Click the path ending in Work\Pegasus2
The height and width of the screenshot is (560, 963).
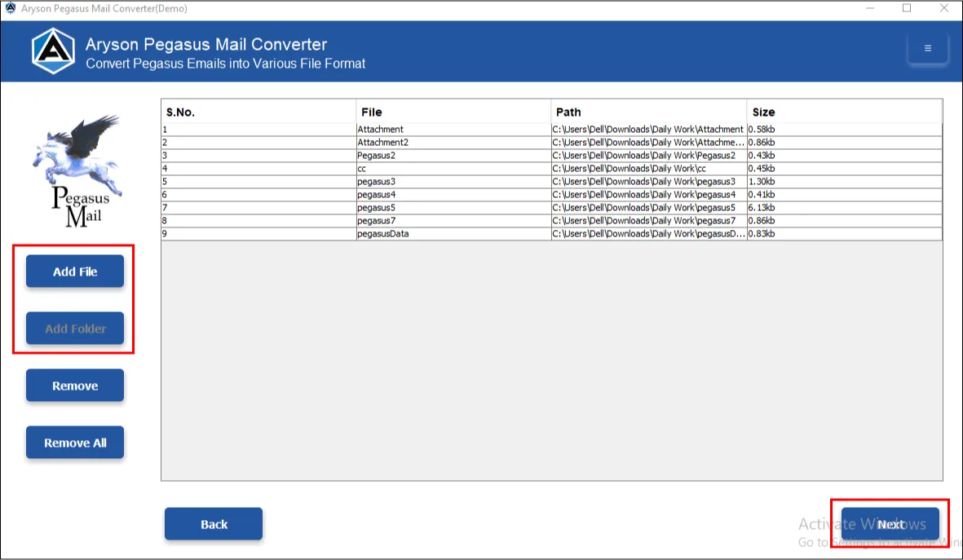tap(648, 156)
